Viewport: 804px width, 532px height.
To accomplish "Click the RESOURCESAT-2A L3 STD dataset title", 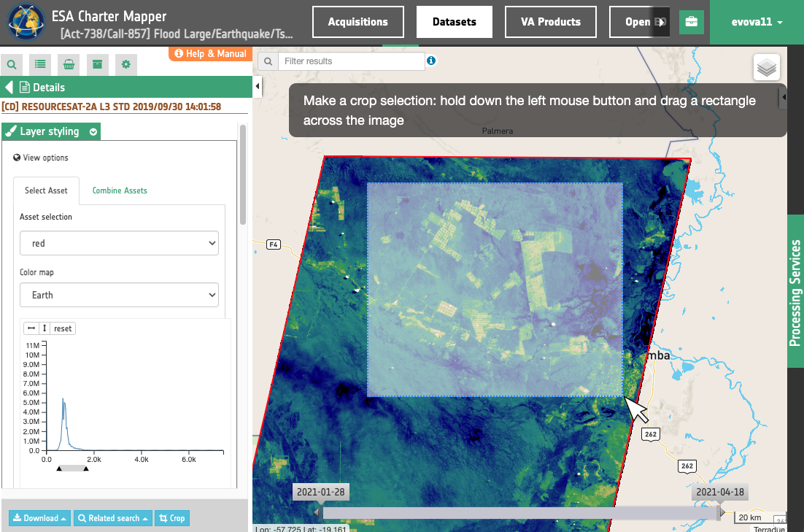I will point(112,107).
